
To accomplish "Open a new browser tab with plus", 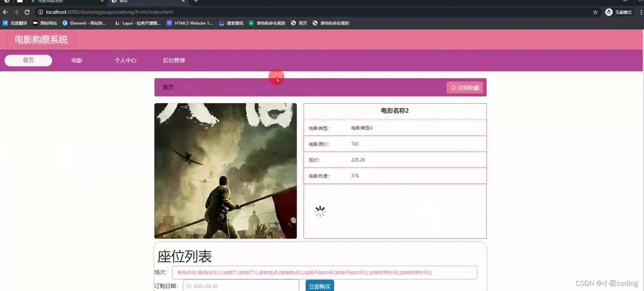I will 196,1.
